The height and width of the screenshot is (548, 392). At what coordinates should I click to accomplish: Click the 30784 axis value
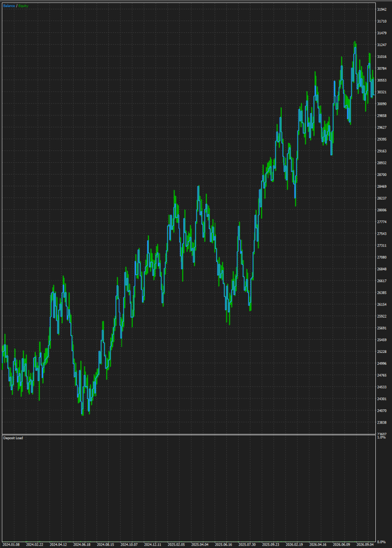[x=382, y=69]
